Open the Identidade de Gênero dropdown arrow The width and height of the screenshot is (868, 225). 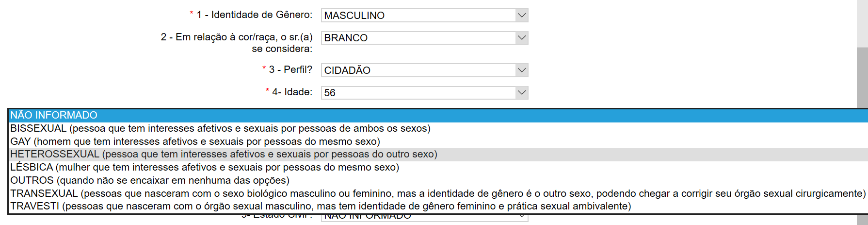[521, 16]
